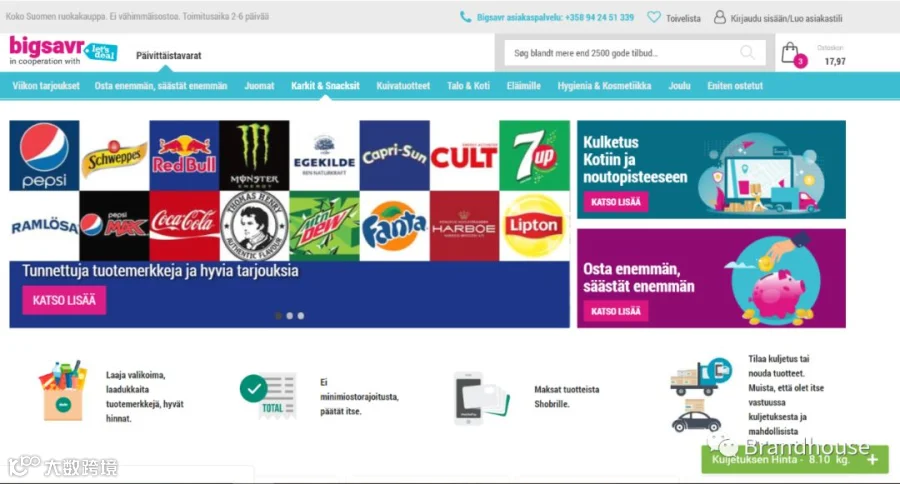The width and height of the screenshot is (900, 484).
Task: Select the Päivittäistavarat tab
Action: pos(169,56)
